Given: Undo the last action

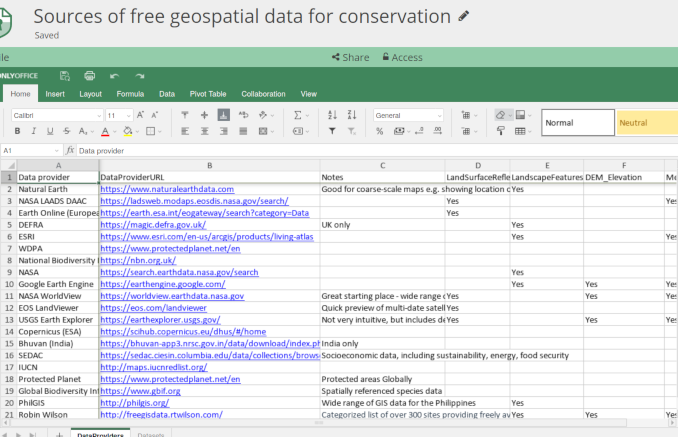Looking at the screenshot, I should coord(115,76).
